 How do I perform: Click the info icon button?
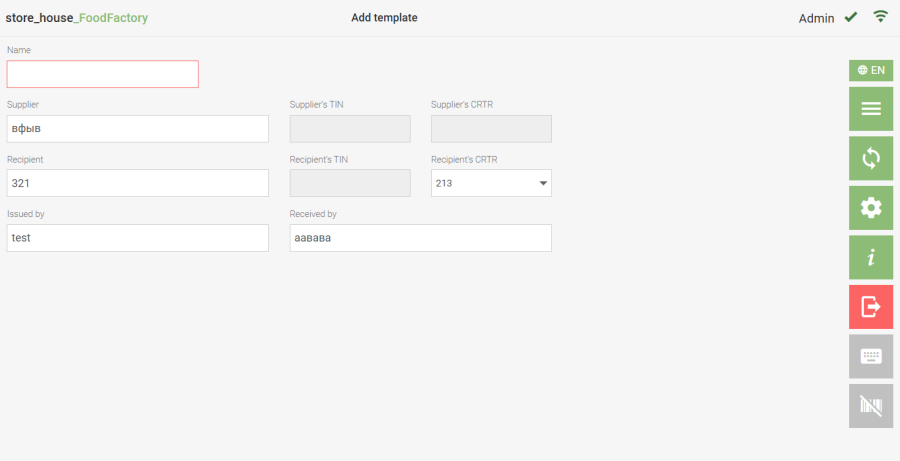(870, 258)
